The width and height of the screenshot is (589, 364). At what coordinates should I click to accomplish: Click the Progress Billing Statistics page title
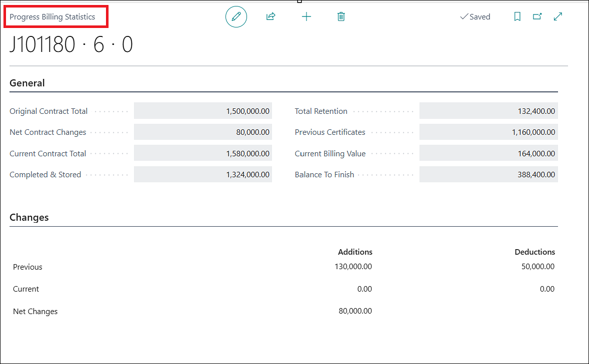(x=52, y=17)
